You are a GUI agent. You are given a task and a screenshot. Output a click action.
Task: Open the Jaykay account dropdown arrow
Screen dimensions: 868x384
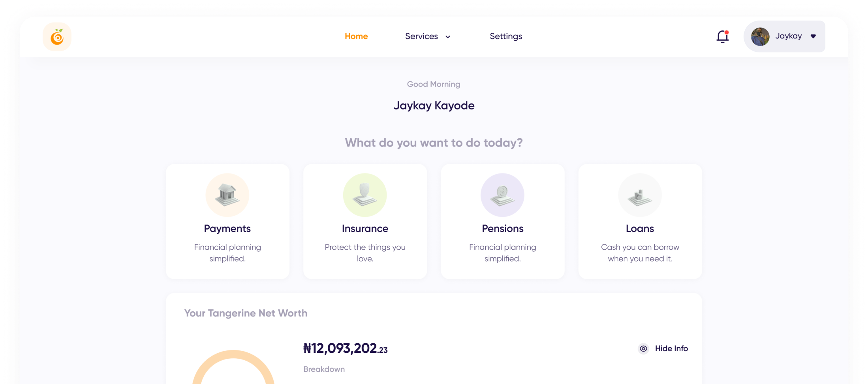coord(814,36)
